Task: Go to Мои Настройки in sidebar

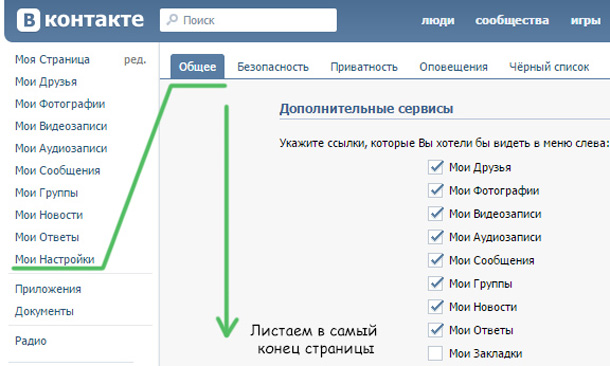Action: 55,259
